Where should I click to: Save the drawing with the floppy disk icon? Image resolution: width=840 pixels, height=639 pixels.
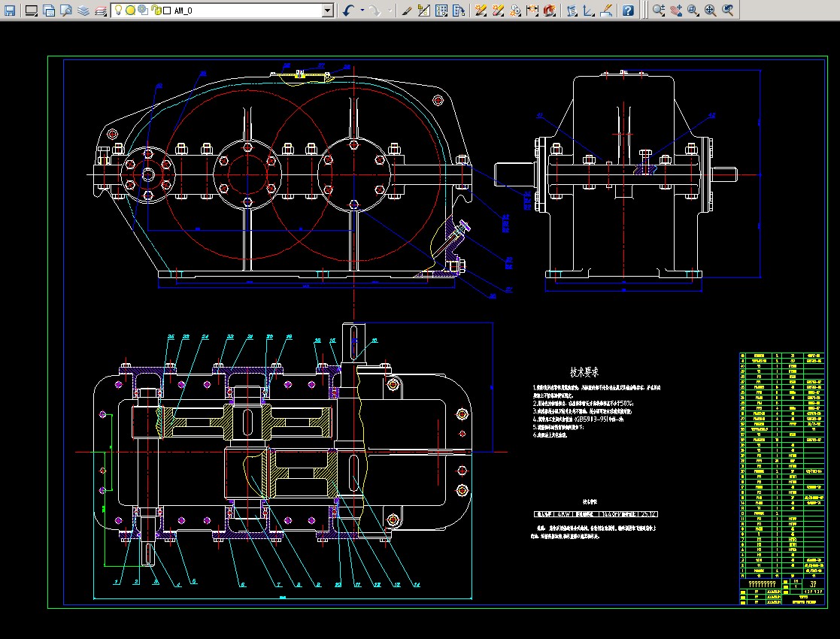(x=10, y=11)
